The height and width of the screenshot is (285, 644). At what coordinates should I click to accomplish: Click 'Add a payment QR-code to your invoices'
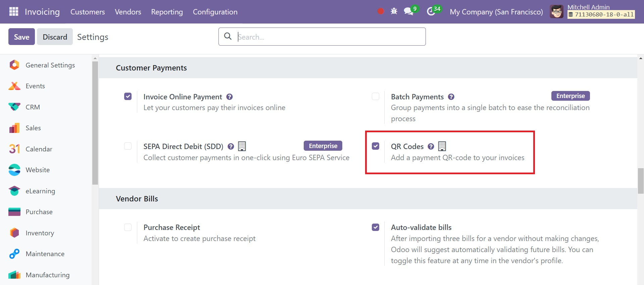tap(457, 157)
